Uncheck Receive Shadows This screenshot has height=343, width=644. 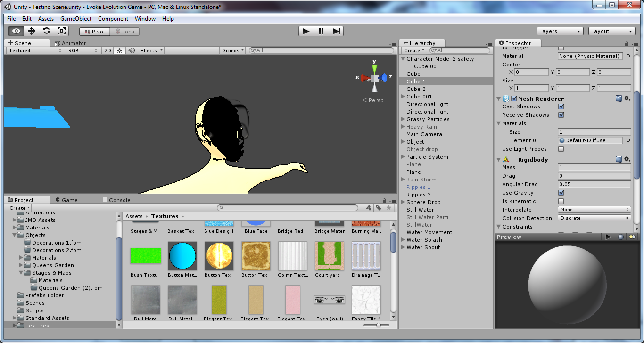click(x=561, y=115)
